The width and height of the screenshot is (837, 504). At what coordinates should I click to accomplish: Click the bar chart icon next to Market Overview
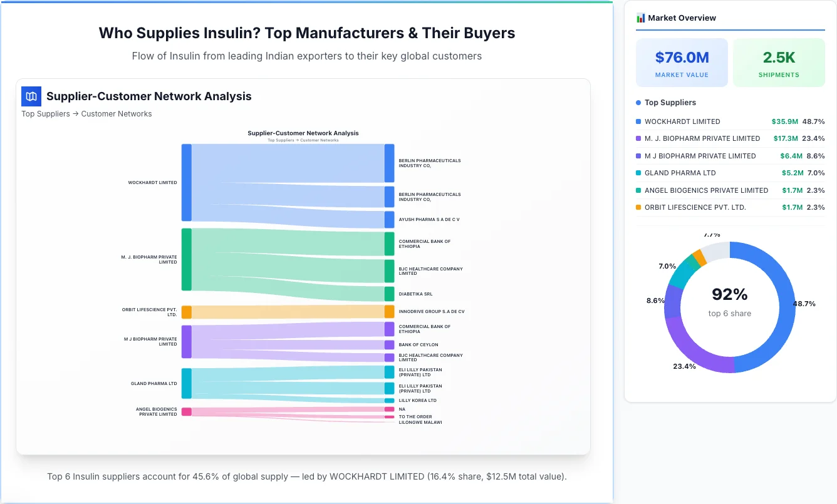(x=640, y=18)
